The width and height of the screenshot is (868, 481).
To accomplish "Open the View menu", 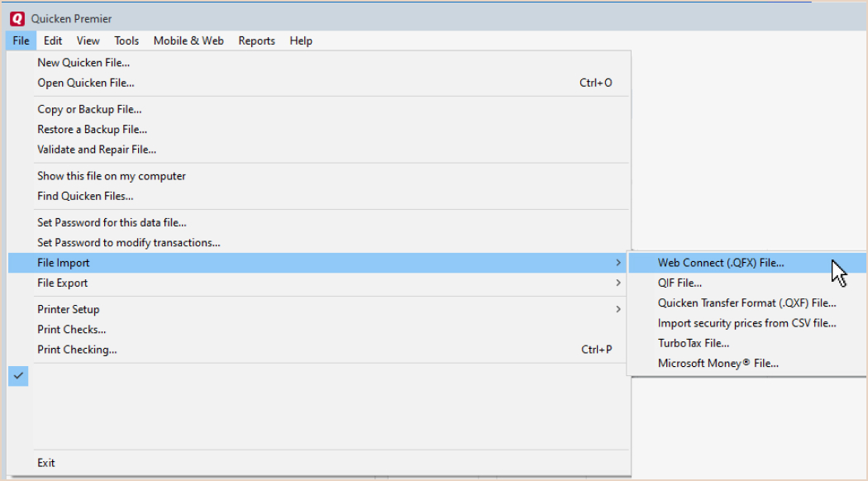I will point(88,41).
